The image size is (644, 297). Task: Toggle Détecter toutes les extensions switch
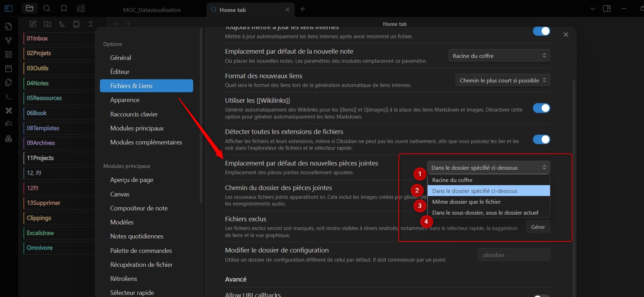pyautogui.click(x=542, y=139)
